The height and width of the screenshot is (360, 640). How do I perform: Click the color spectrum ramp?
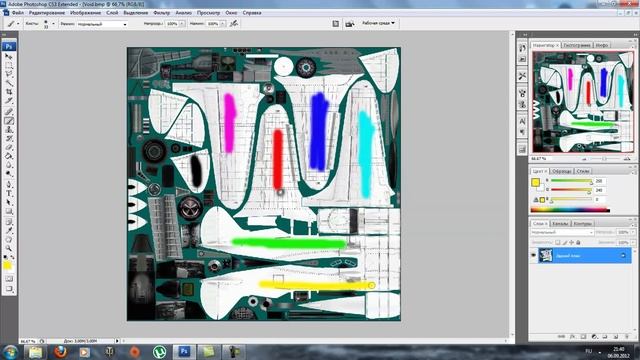(x=570, y=210)
